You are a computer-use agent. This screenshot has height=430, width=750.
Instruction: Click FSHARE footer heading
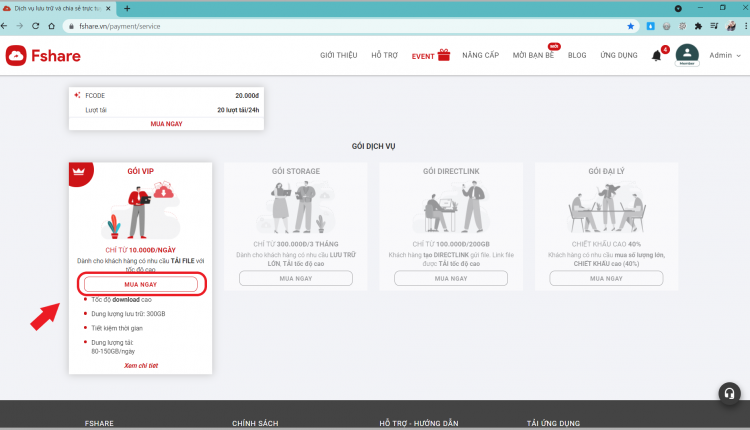coord(99,423)
